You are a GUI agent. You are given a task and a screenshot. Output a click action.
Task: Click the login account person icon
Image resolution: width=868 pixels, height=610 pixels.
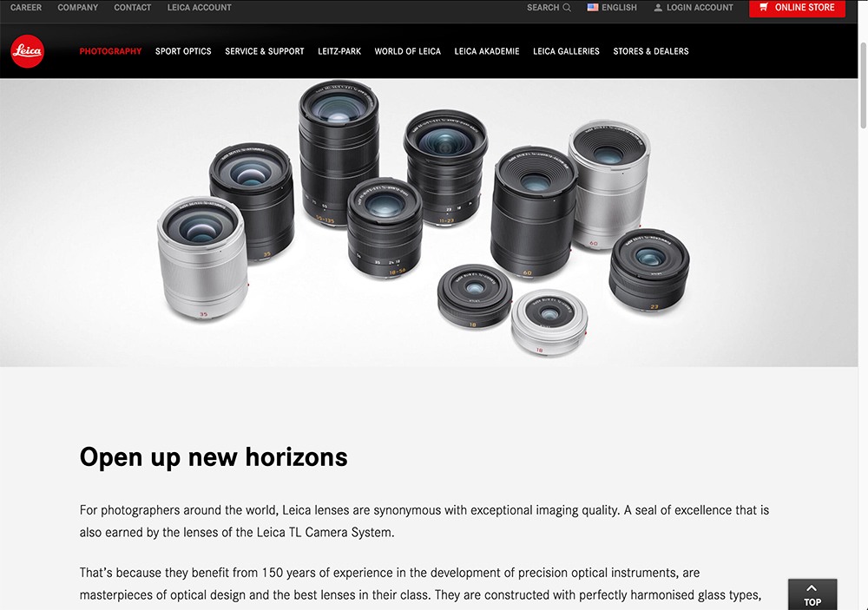[658, 8]
